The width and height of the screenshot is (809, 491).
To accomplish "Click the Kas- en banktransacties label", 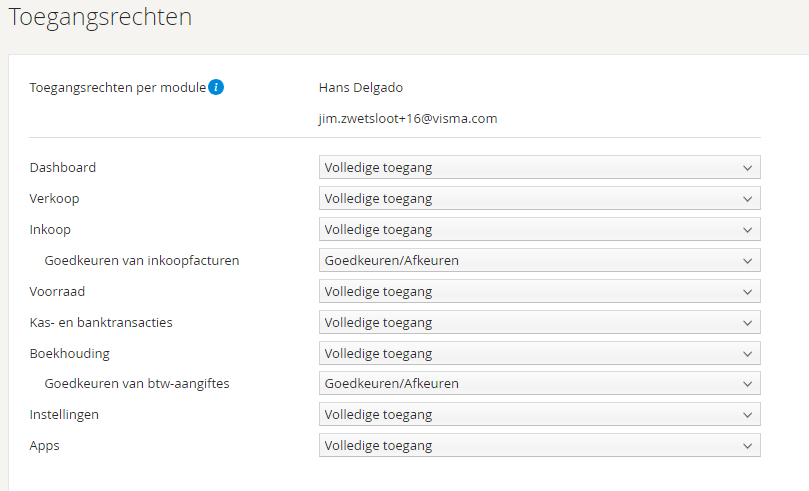I will click(101, 323).
